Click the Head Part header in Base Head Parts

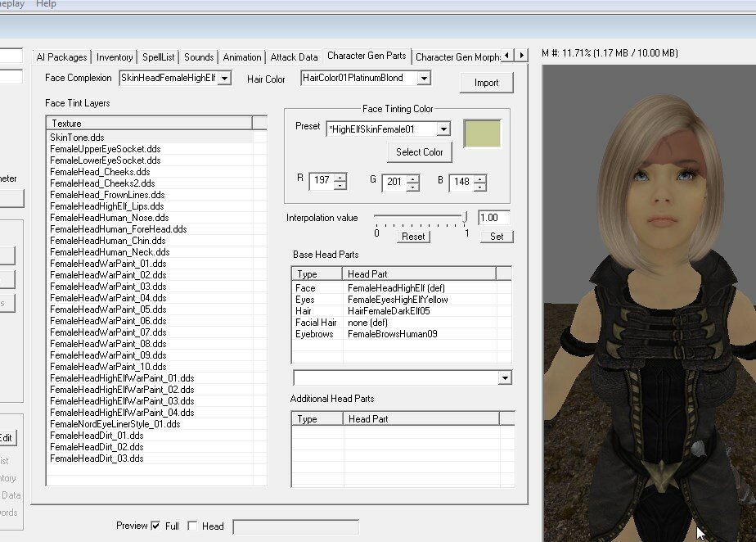click(419, 274)
